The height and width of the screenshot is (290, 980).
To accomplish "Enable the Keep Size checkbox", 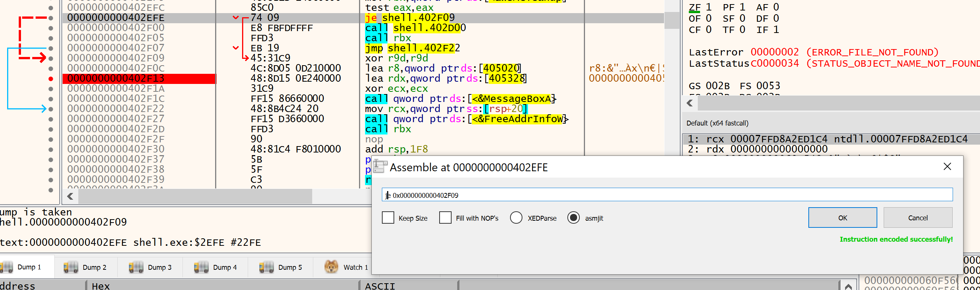I will coord(388,218).
